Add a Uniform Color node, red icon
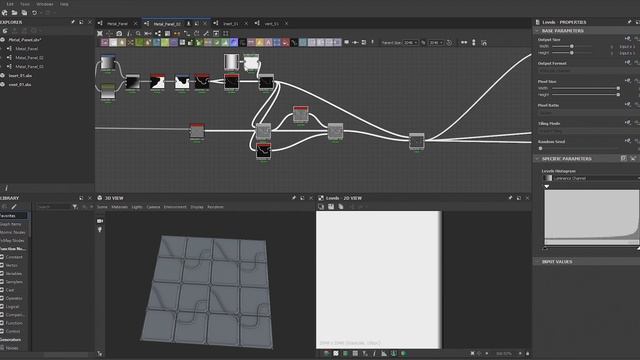This screenshot has height=360, width=640. click(x=285, y=42)
